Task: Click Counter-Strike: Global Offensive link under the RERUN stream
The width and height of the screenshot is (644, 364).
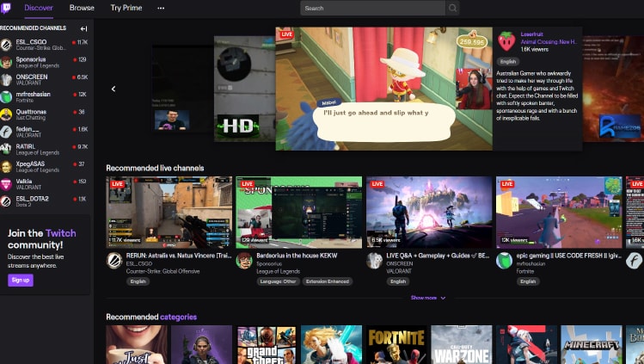Action: click(163, 272)
